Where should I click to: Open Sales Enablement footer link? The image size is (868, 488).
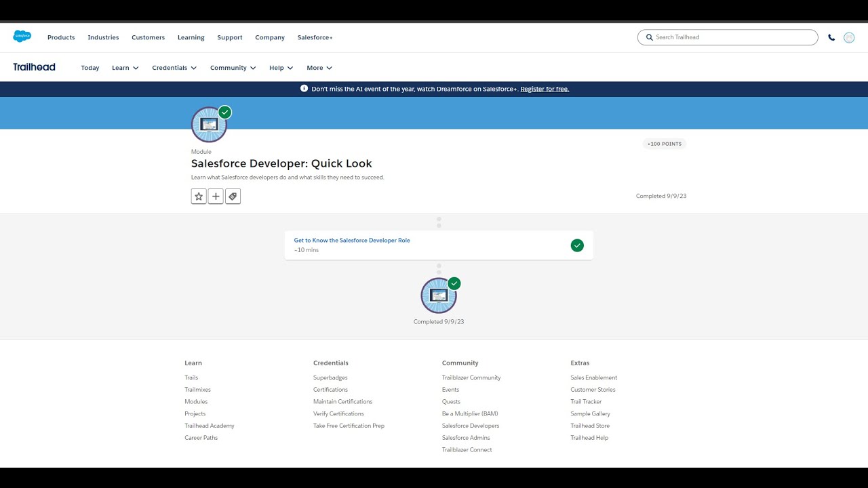click(594, 378)
